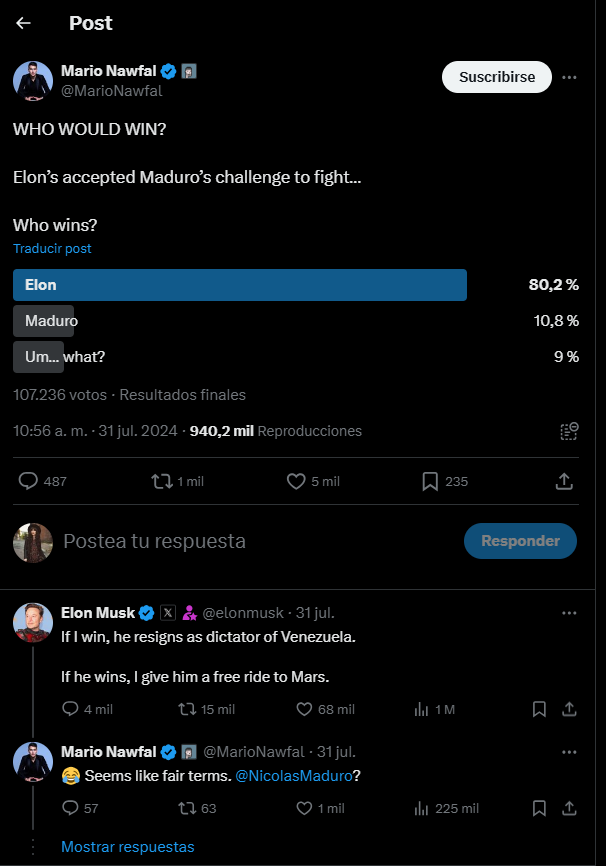Like the main post by Mario Nawfal
The height and width of the screenshot is (866, 606).
(x=296, y=481)
